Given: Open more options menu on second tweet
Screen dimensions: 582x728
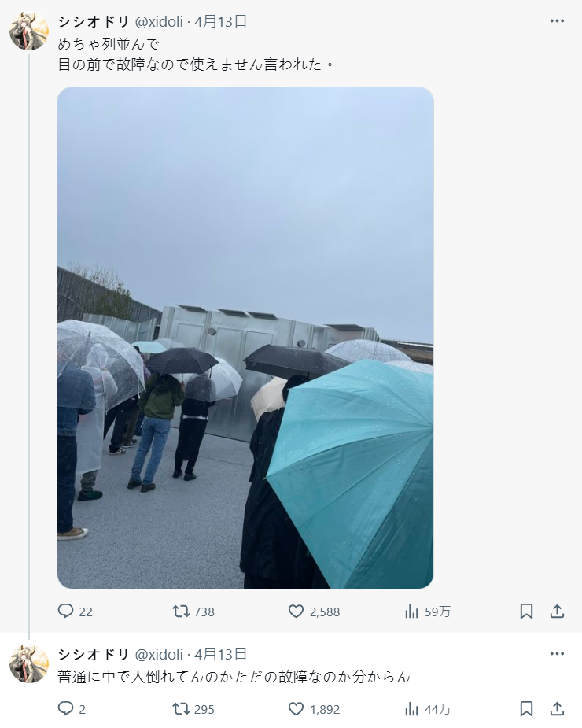Looking at the screenshot, I should 557,654.
